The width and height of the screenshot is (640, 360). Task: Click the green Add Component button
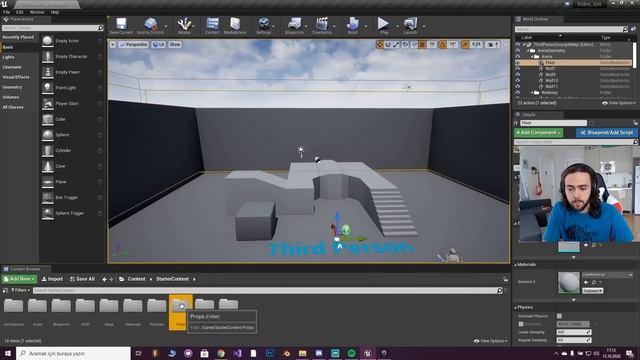[538, 133]
